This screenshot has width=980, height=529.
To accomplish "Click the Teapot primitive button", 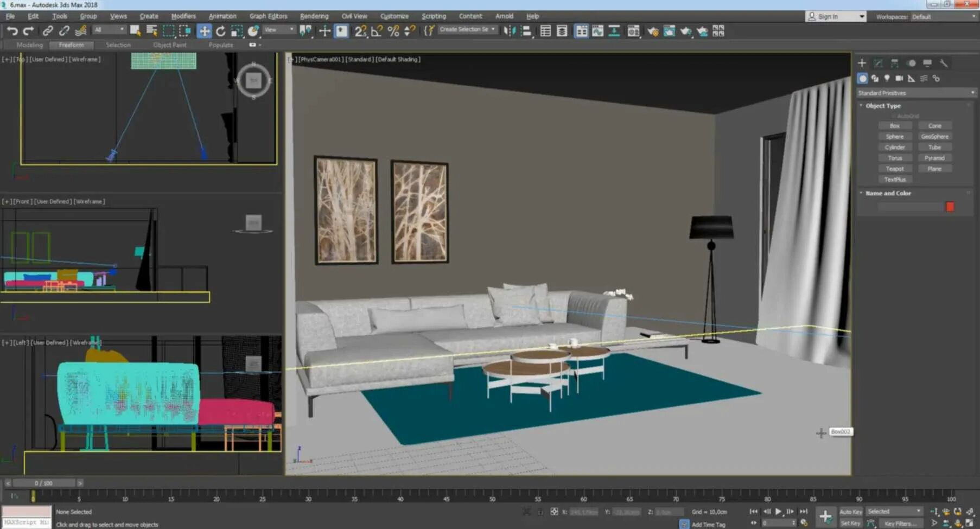I will tap(895, 169).
